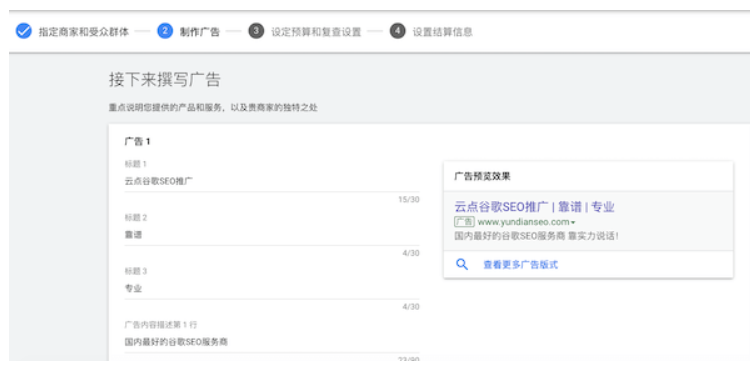Click the 标题 3 field label

pyautogui.click(x=136, y=271)
